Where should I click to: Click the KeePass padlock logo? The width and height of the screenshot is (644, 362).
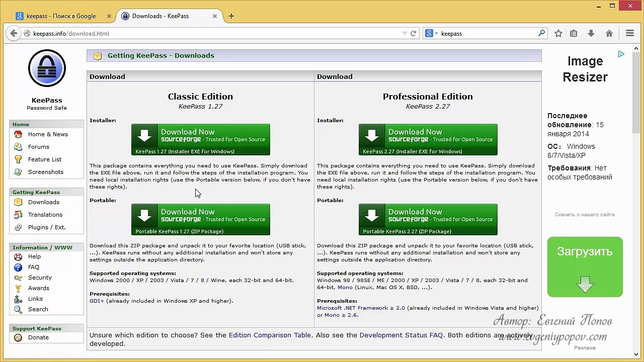[x=47, y=68]
